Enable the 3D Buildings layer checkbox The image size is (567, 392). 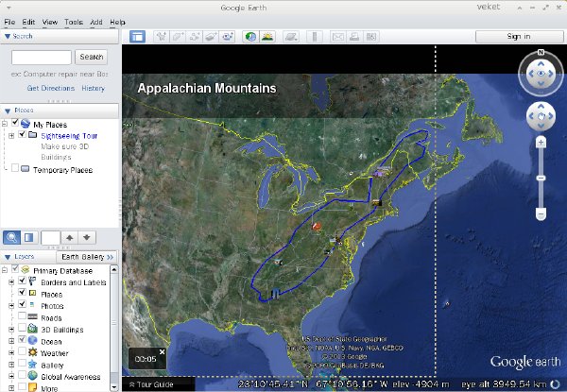click(22, 328)
